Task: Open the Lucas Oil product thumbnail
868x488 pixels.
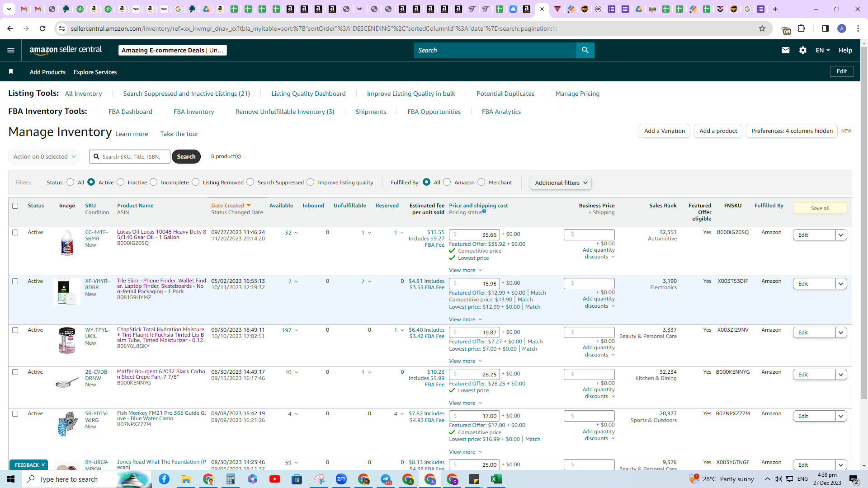Action: [x=67, y=243]
